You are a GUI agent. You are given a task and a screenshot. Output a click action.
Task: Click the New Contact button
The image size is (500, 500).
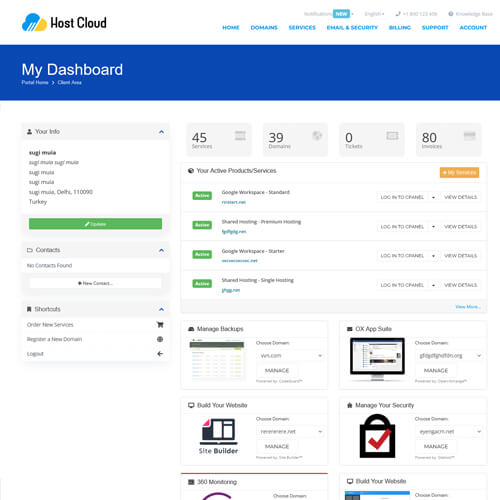[x=95, y=283]
